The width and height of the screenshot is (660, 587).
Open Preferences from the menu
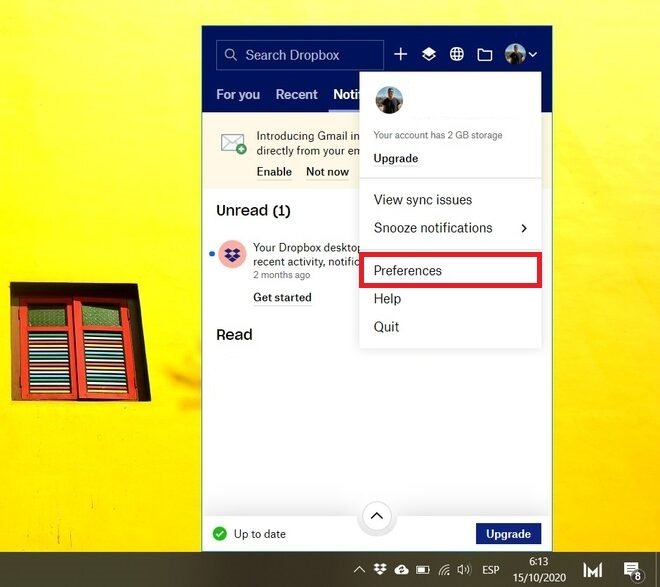click(x=450, y=270)
